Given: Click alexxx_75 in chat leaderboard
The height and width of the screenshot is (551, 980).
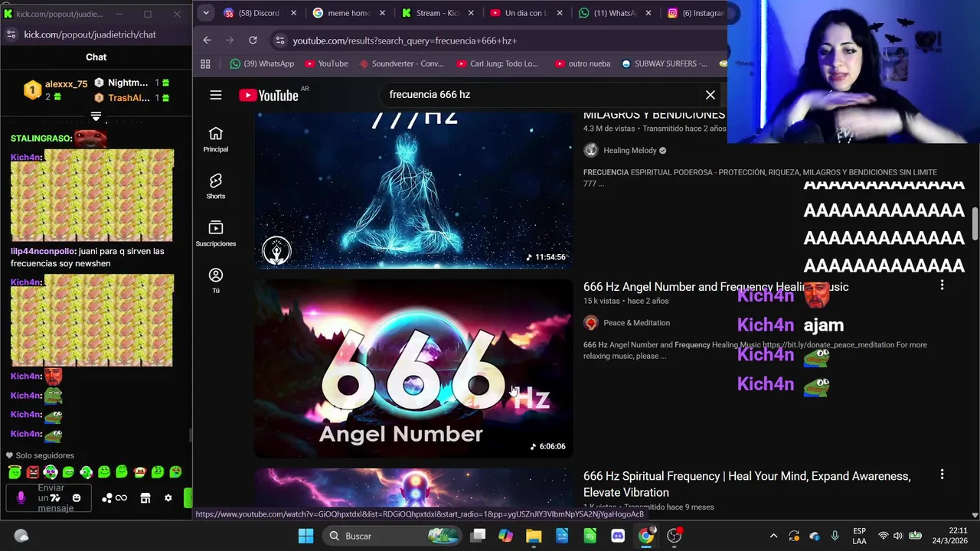Looking at the screenshot, I should click(66, 84).
